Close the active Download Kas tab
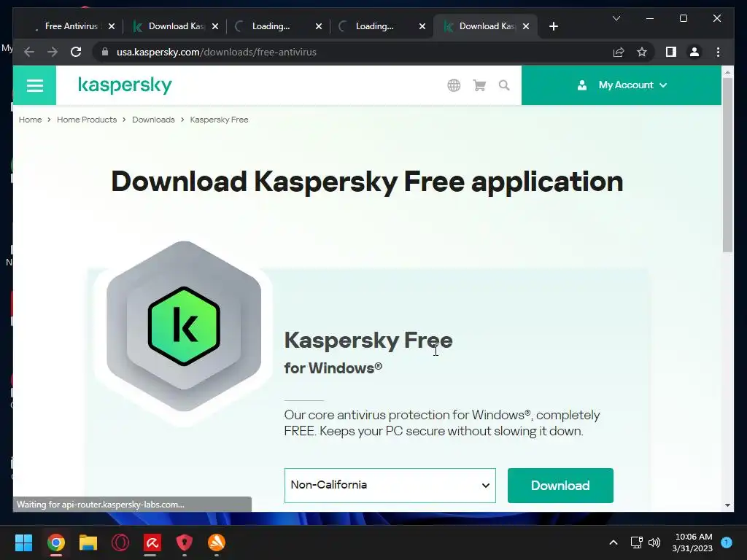This screenshot has height=560, width=747. click(x=526, y=26)
